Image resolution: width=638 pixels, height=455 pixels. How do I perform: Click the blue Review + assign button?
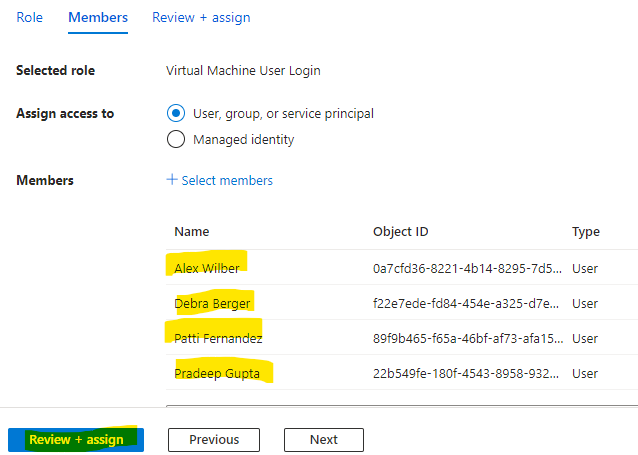(76, 440)
